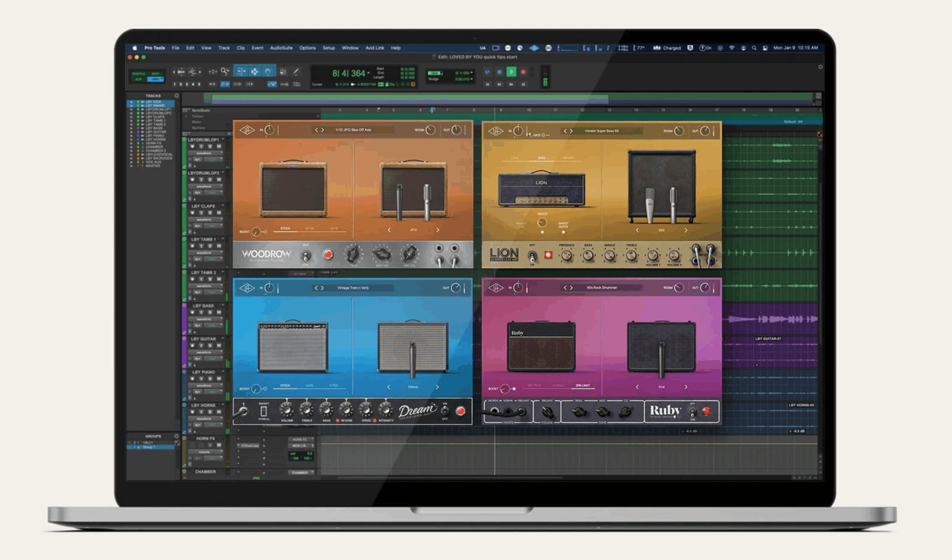Switch to next JP12 speaker cabinet on Woodrow
The image size is (952, 560).
point(437,230)
